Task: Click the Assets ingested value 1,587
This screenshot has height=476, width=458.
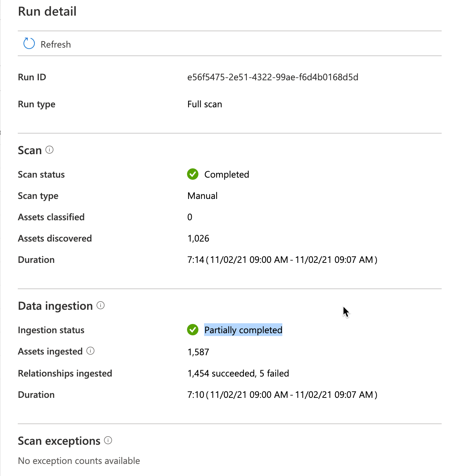Action: pos(198,352)
